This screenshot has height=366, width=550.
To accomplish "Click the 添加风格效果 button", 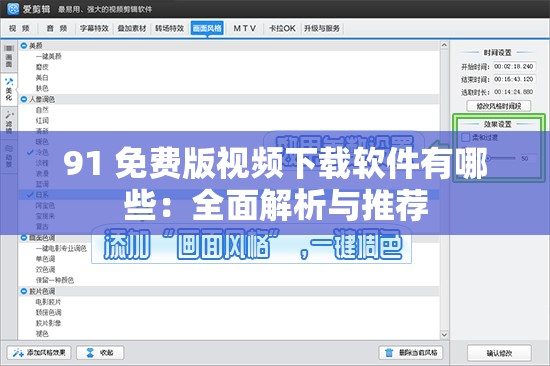I will click(x=39, y=353).
